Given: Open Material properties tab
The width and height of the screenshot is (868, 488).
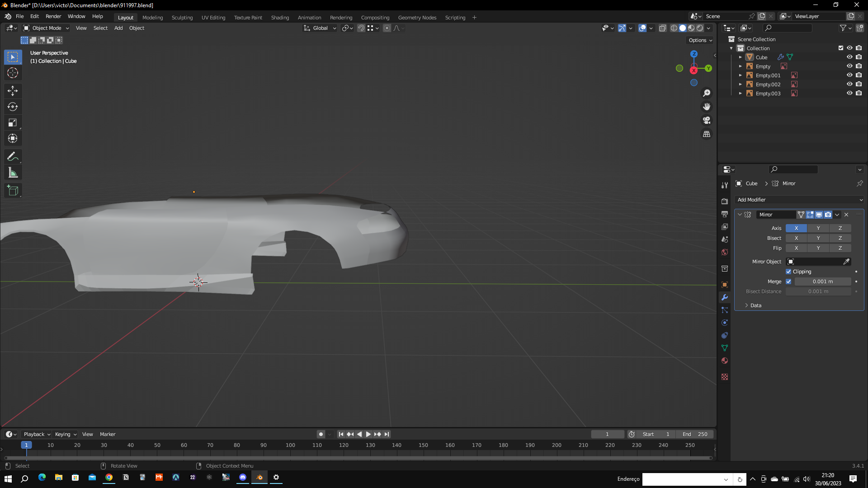Looking at the screenshot, I should click(x=725, y=361).
